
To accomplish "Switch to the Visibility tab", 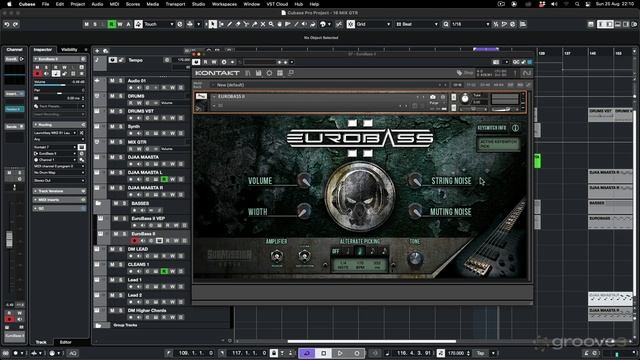I will (69, 50).
